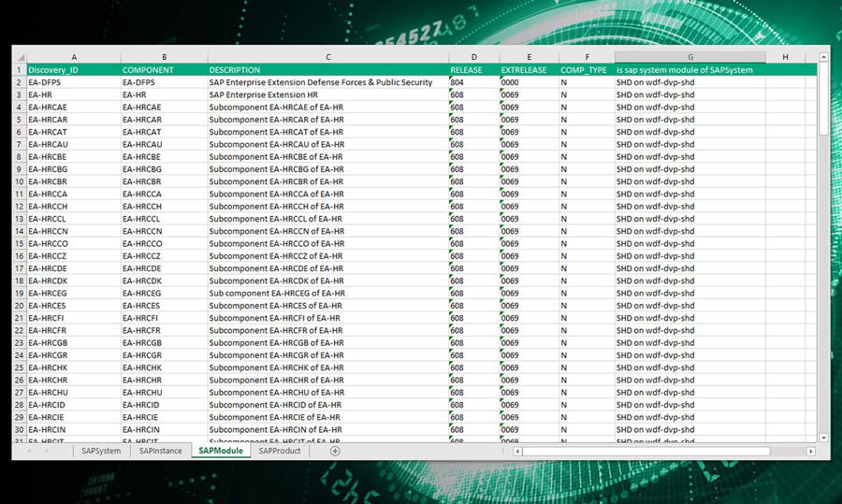The image size is (842, 504).
Task: Click the RELEASE header cell
Action: point(474,70)
